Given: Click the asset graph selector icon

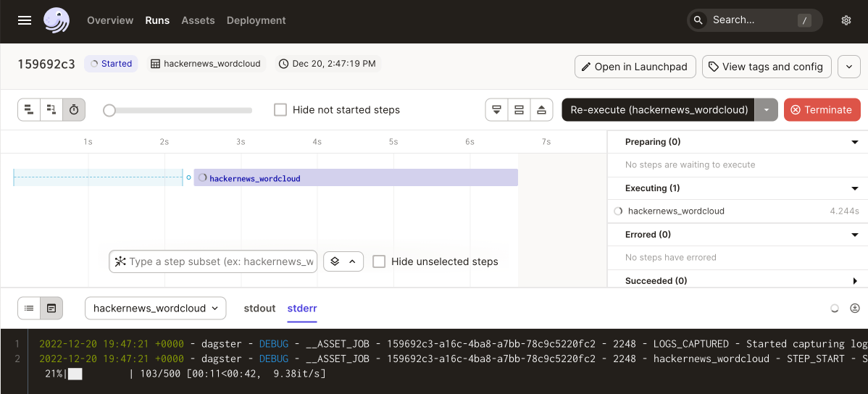Looking at the screenshot, I should 120,261.
